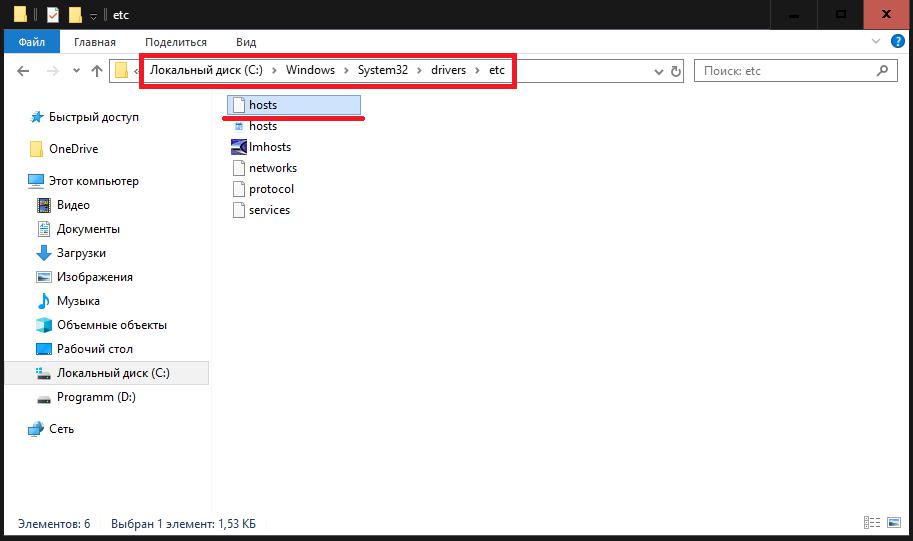The width and height of the screenshot is (913, 541).
Task: Switch to details view icon
Action: 872,523
